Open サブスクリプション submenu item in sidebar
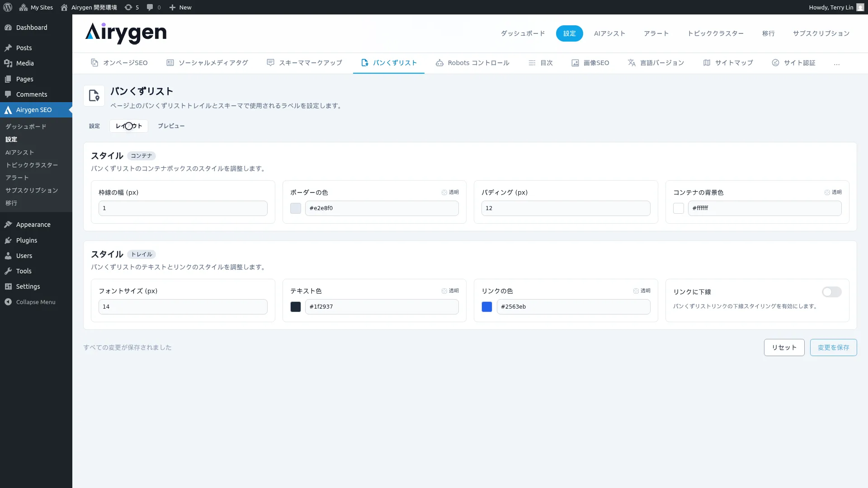868x488 pixels. point(32,190)
